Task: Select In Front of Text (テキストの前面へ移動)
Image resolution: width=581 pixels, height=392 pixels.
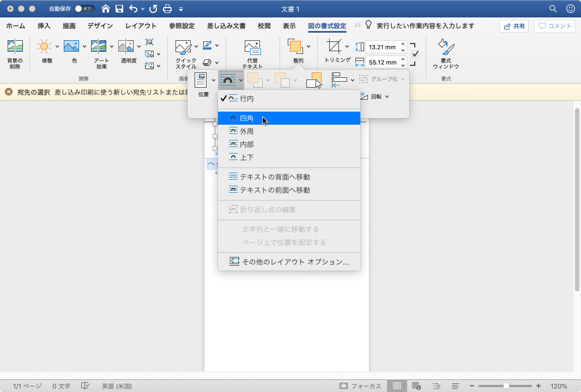Action: click(x=289, y=189)
